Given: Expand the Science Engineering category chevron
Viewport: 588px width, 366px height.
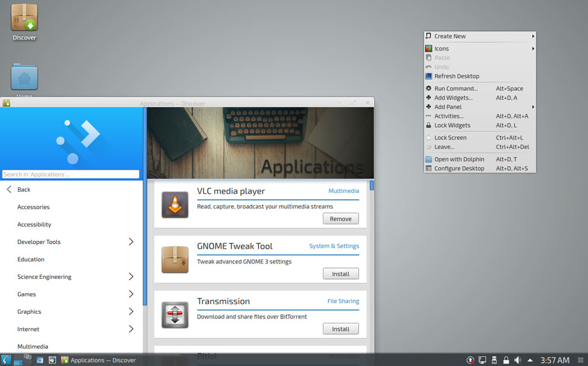Looking at the screenshot, I should coord(131,276).
